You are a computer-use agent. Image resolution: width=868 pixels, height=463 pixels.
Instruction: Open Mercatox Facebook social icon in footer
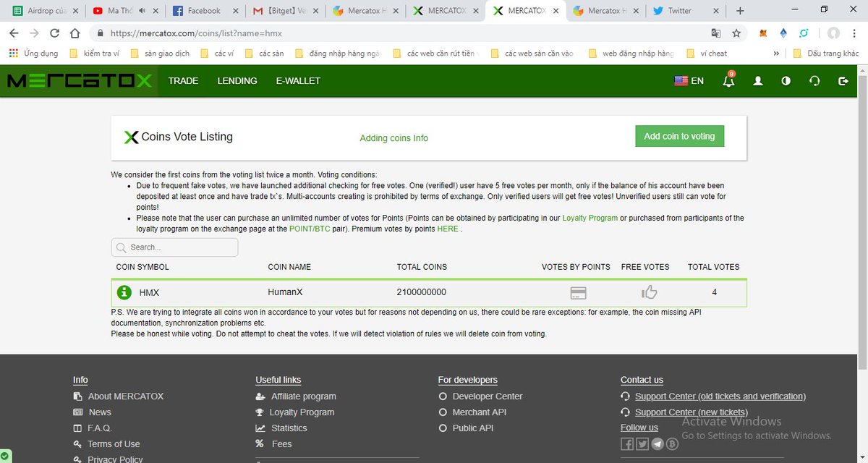pos(627,444)
